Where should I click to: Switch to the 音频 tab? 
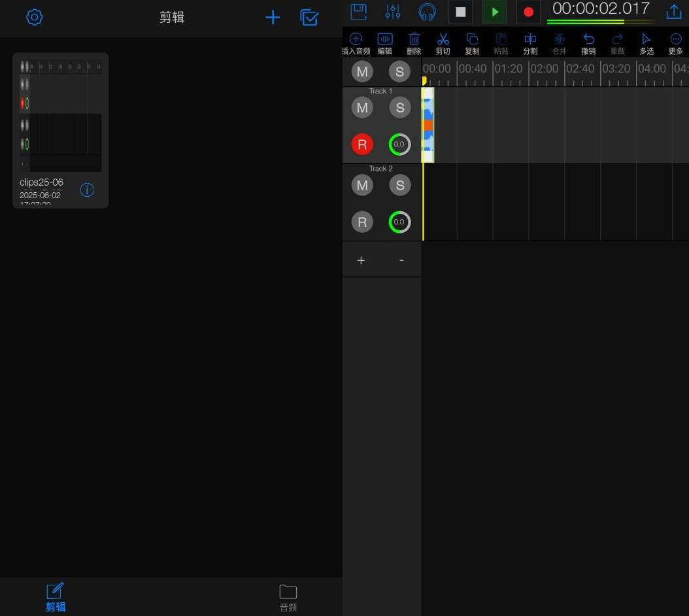click(288, 597)
